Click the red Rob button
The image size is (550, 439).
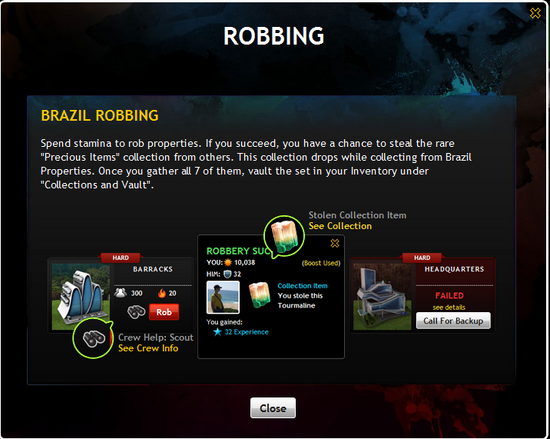(x=164, y=312)
